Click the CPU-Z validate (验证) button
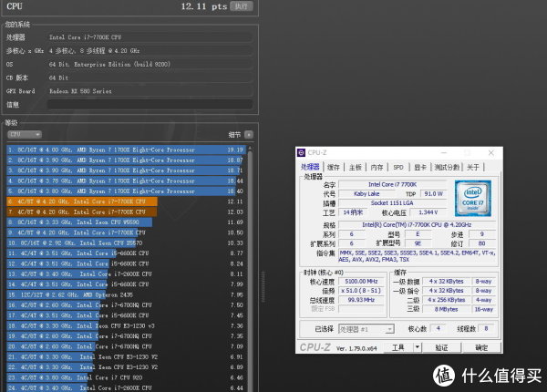The width and height of the screenshot is (547, 392). coord(441,347)
